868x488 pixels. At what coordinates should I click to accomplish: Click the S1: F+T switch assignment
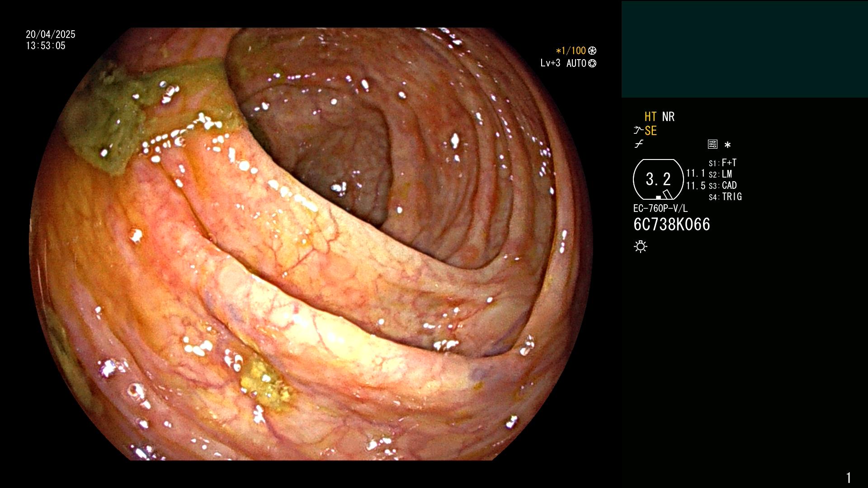point(722,163)
